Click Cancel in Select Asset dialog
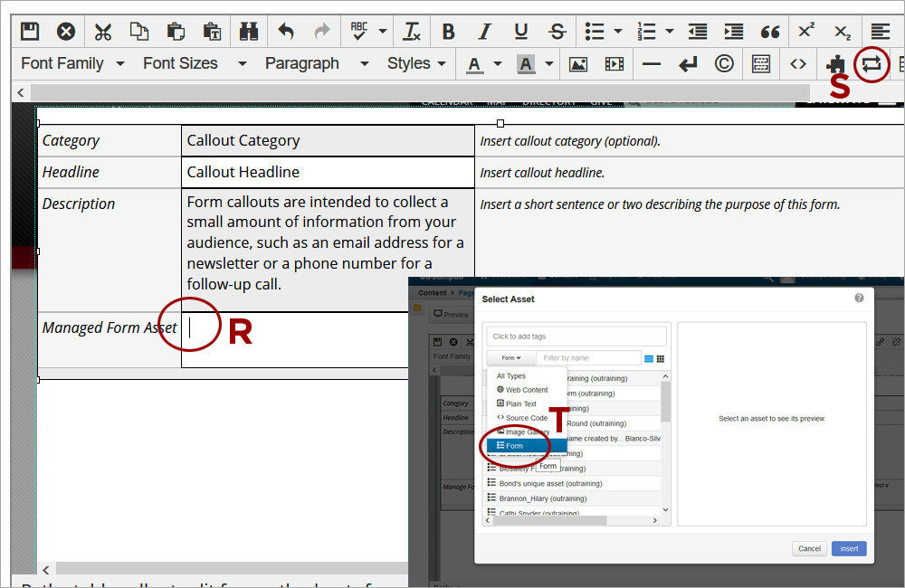 click(809, 548)
